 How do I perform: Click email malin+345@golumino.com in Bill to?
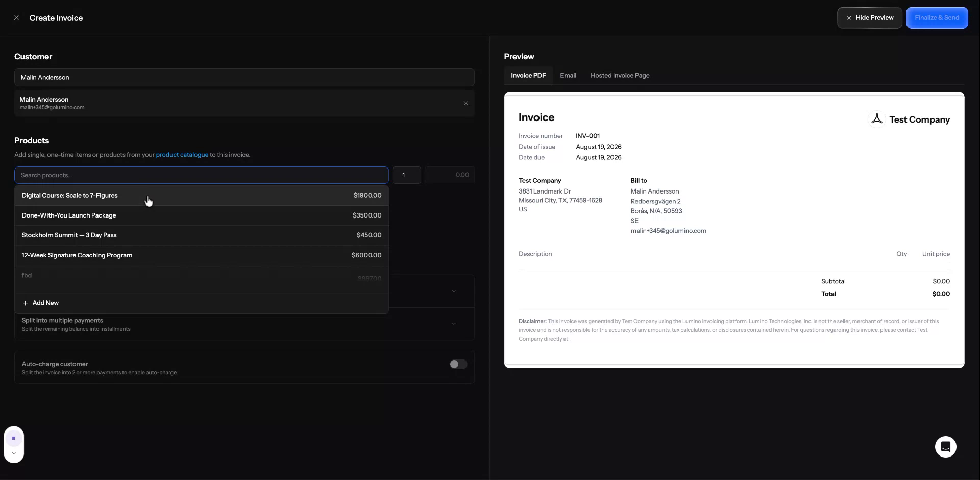(668, 231)
